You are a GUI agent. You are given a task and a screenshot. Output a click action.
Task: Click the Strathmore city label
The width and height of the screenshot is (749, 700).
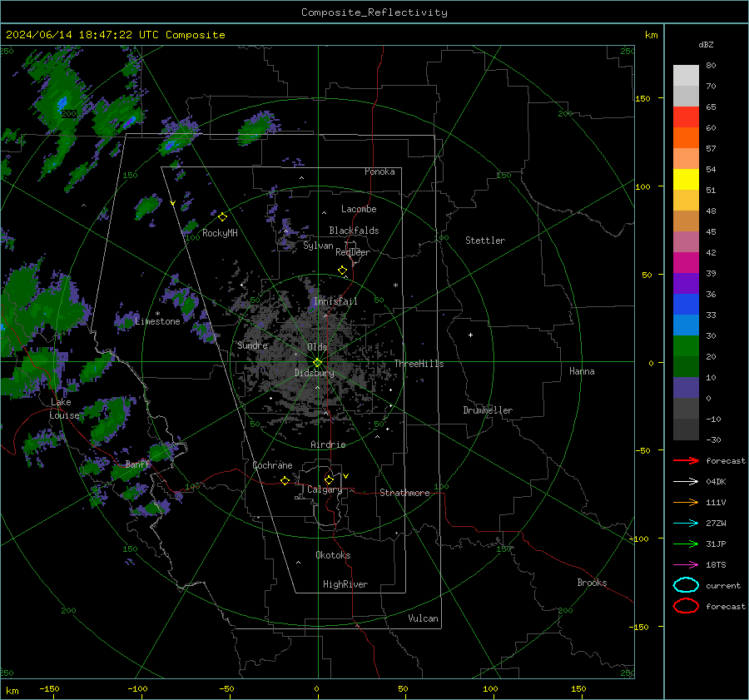coord(404,493)
